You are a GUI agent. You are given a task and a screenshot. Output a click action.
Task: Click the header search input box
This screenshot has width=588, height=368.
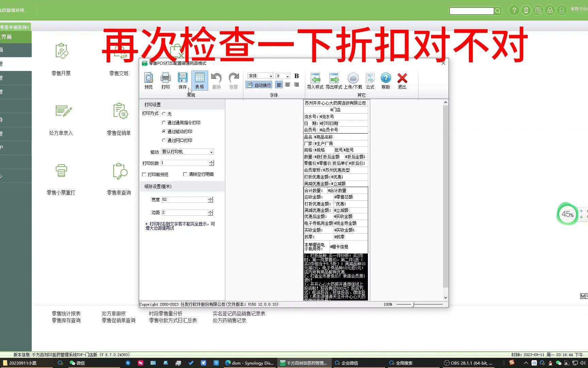point(472,11)
